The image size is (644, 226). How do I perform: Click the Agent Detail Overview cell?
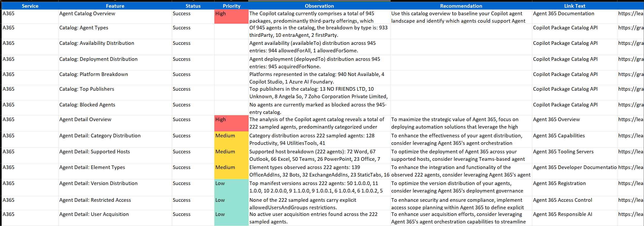[x=115, y=123]
